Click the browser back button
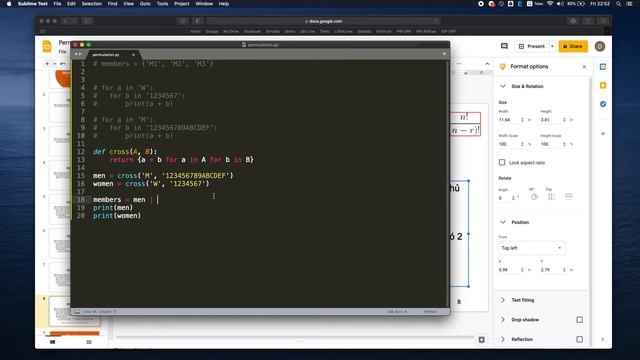 [65, 21]
